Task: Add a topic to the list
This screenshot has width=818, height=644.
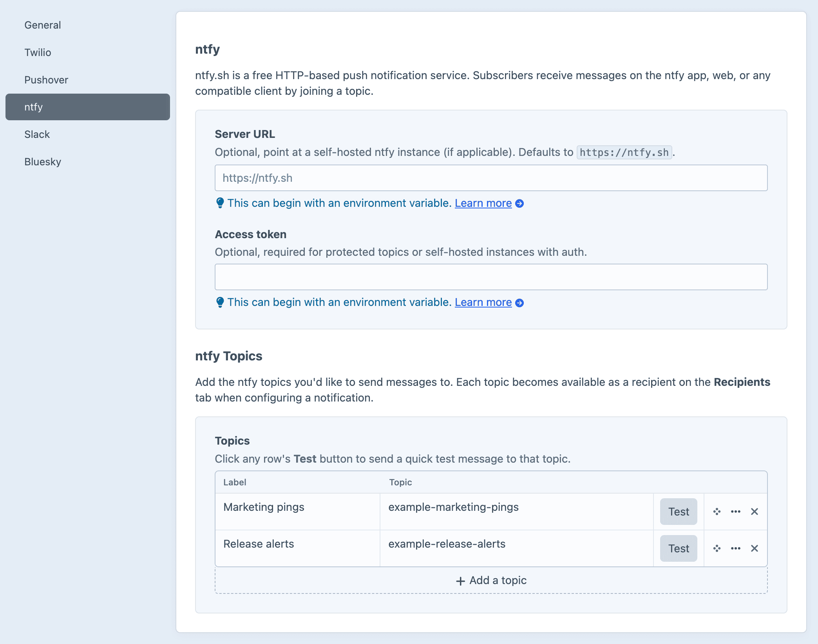Action: [491, 581]
